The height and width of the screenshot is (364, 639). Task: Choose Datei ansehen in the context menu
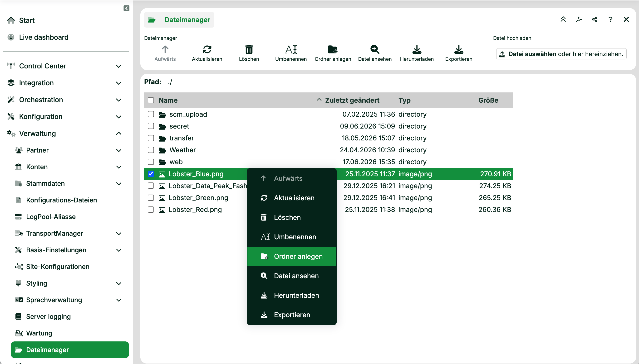[x=292, y=276]
